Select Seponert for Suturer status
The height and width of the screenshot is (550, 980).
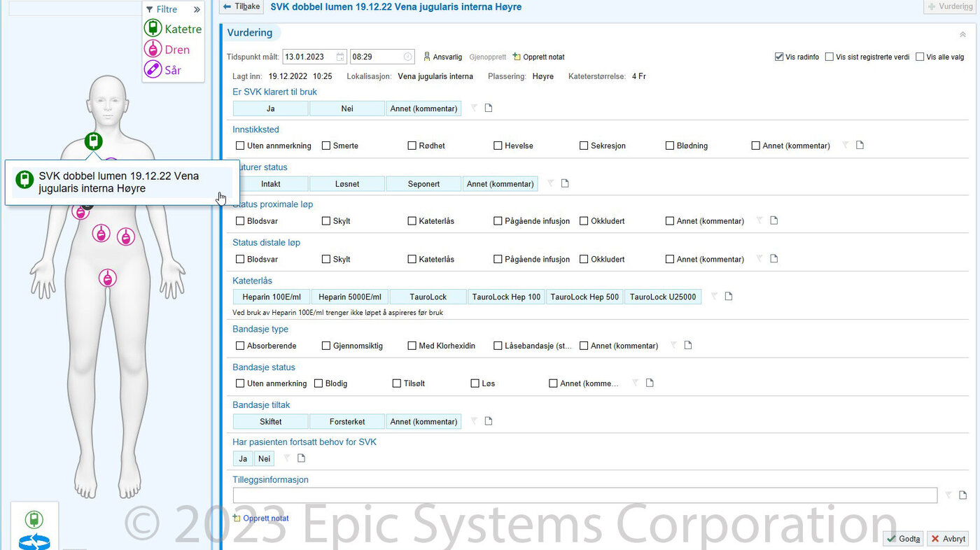coord(423,184)
